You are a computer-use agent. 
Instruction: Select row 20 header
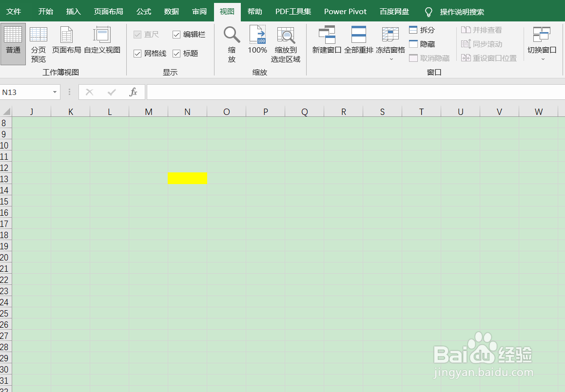point(6,258)
